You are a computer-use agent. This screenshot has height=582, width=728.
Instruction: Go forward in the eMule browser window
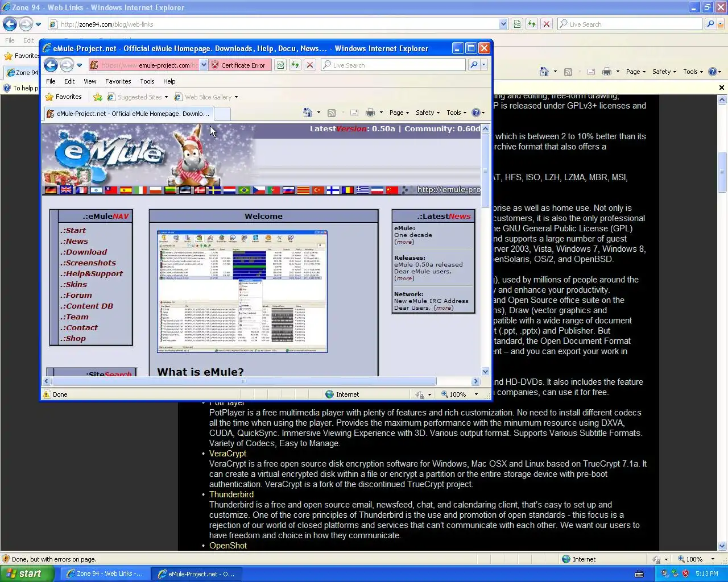[x=67, y=65]
